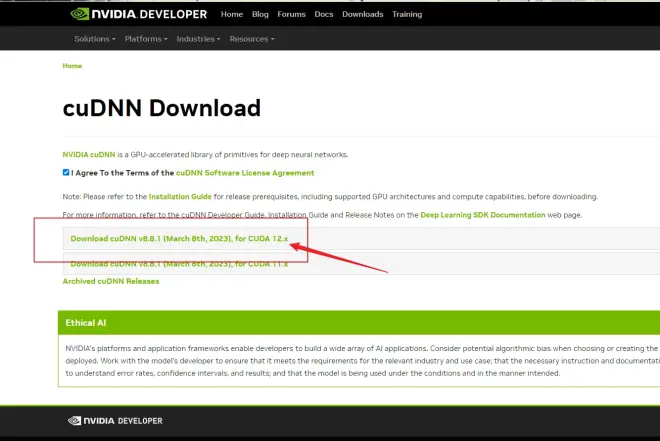
Task: Click the NVIDIA Developer logo in footer
Action: [x=115, y=420]
